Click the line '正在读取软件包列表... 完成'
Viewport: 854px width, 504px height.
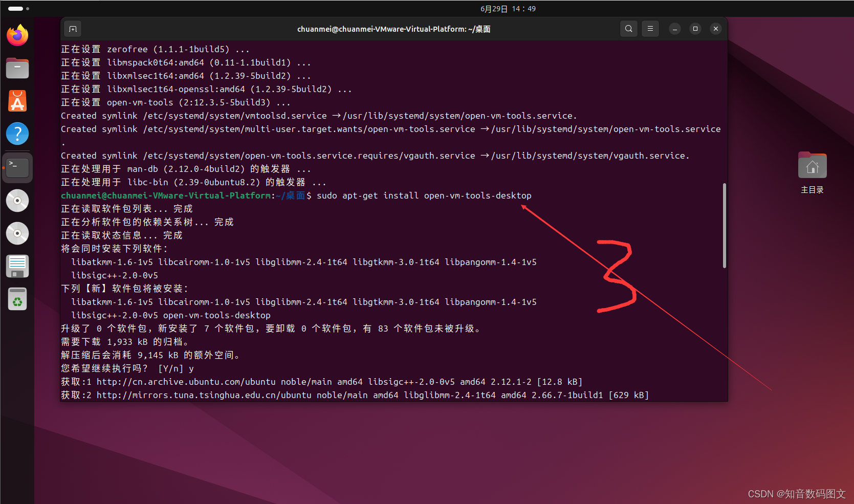point(127,209)
